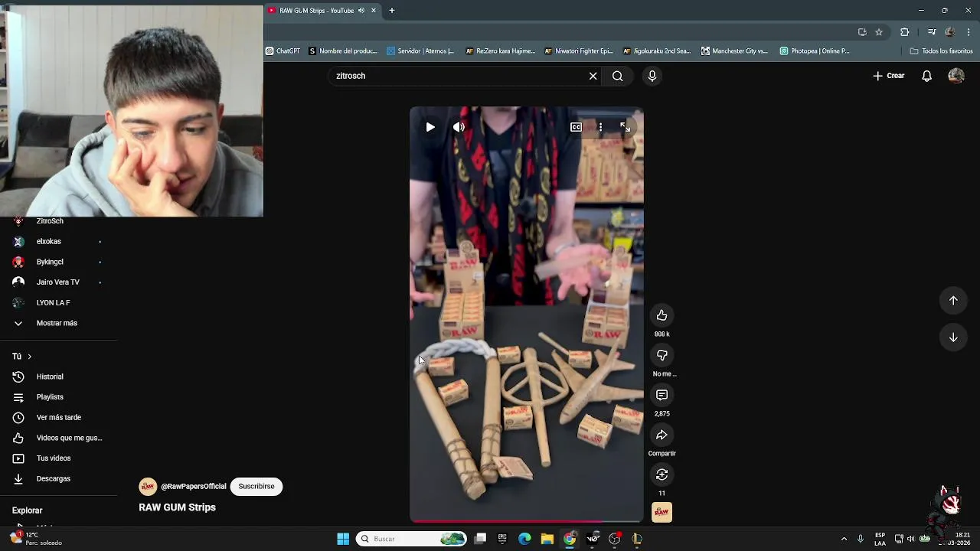Like the short with thumbs up
The image size is (980, 551).
coord(661,315)
